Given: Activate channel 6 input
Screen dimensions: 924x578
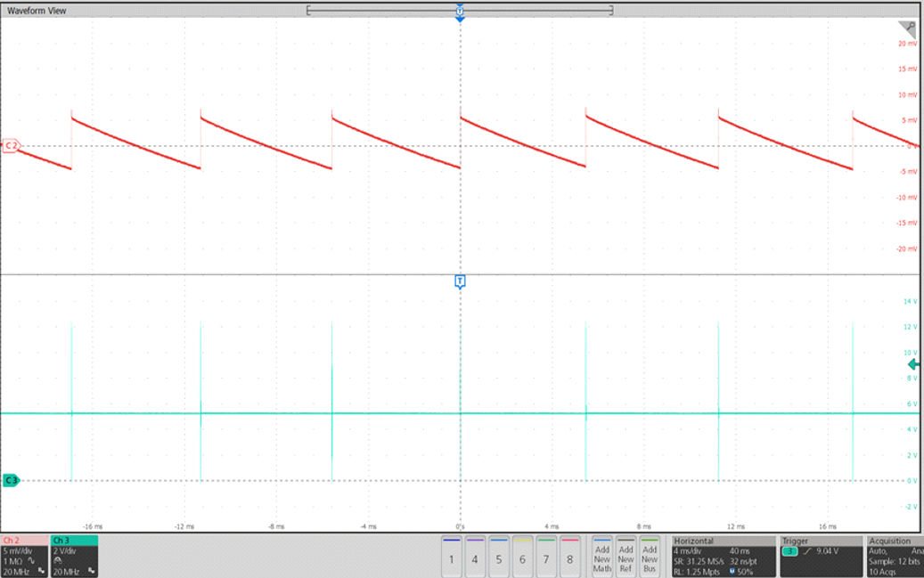Looking at the screenshot, I should point(522,556).
